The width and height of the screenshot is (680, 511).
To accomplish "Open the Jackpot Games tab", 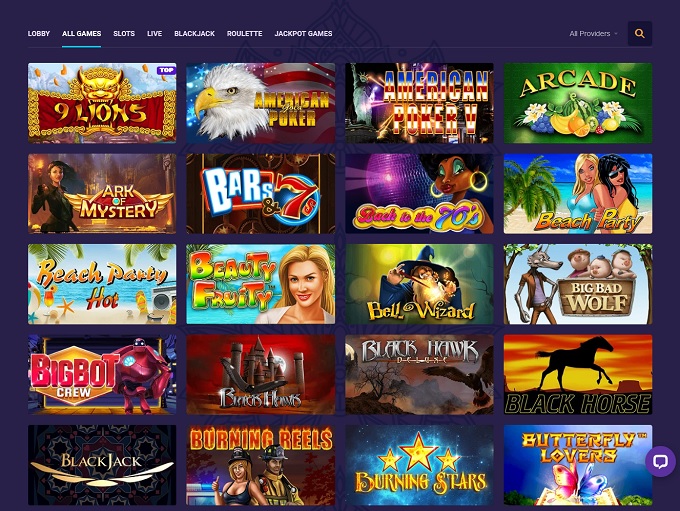I will click(x=304, y=33).
